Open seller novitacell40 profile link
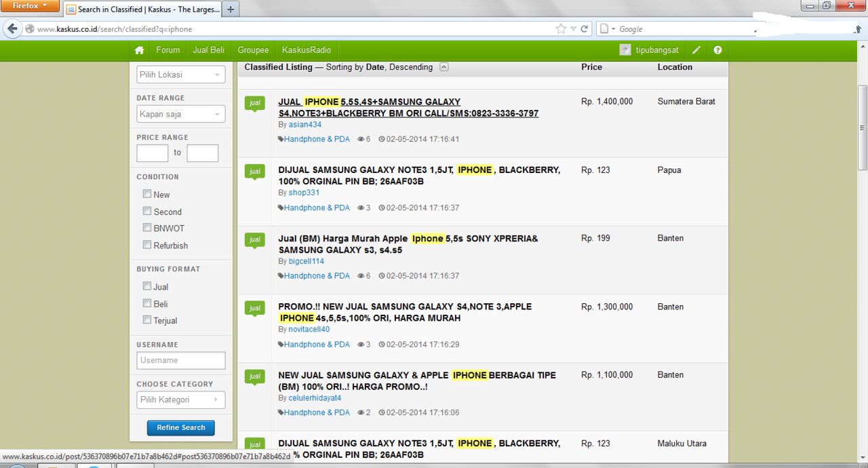 pos(309,330)
